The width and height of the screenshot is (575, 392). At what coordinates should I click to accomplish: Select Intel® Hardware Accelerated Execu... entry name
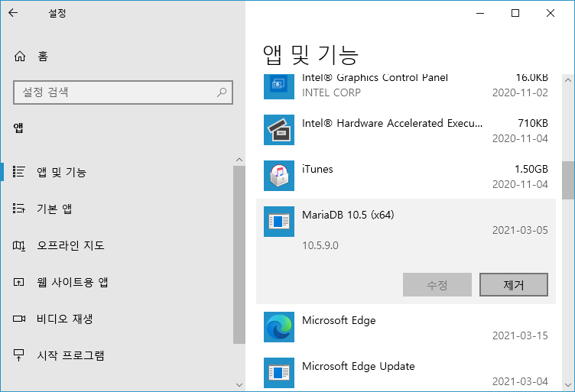pyautogui.click(x=392, y=124)
